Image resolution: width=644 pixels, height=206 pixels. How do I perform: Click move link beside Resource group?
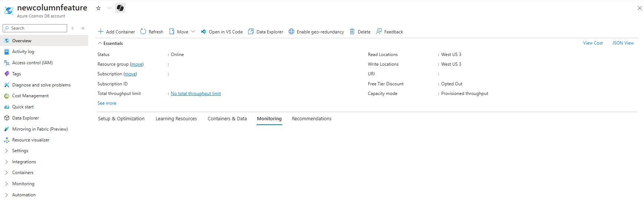pos(137,64)
